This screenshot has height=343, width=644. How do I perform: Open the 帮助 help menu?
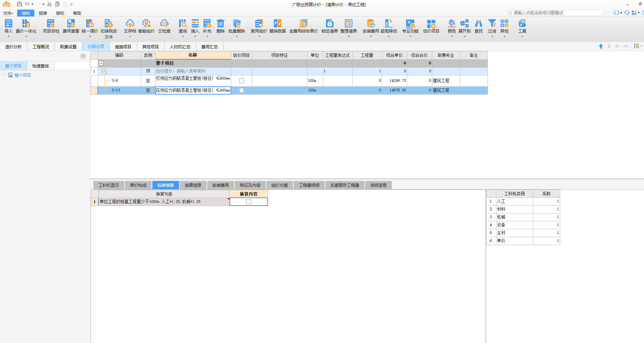tap(77, 13)
